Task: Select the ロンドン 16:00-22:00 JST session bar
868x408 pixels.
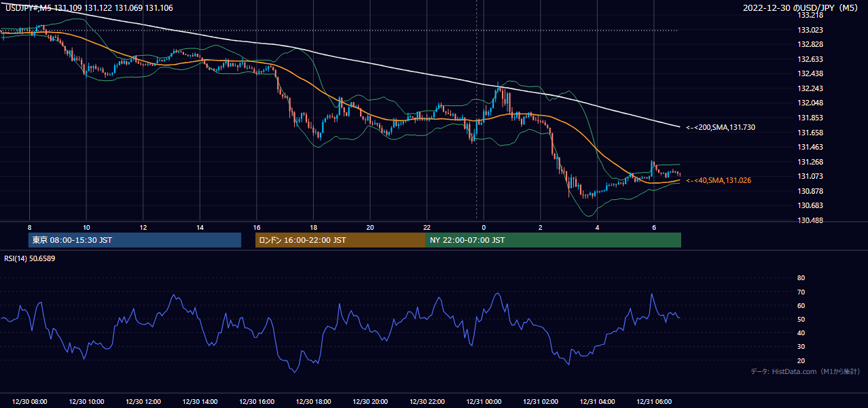Action: pos(340,240)
